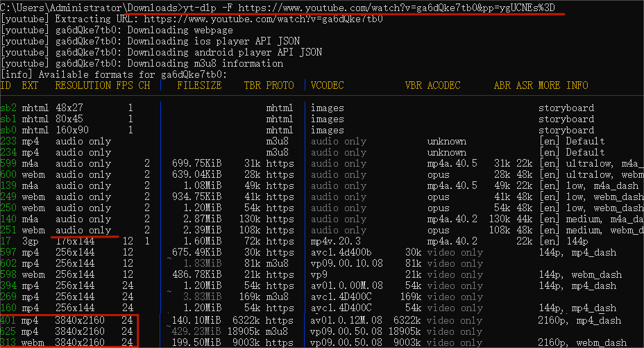The width and height of the screenshot is (644, 348).
Task: Click the av01.0.12M.08 codec text
Action: [347, 321]
